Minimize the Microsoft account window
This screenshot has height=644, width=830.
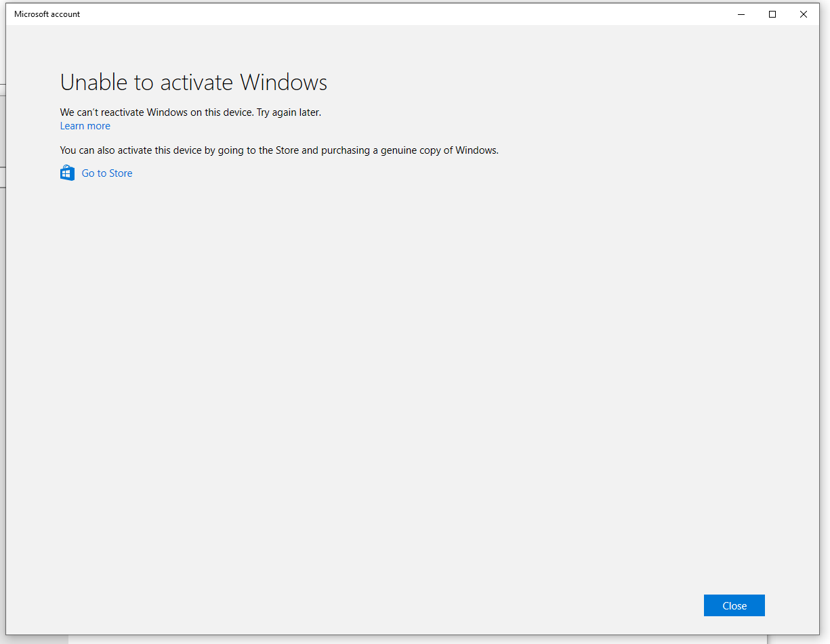(741, 14)
